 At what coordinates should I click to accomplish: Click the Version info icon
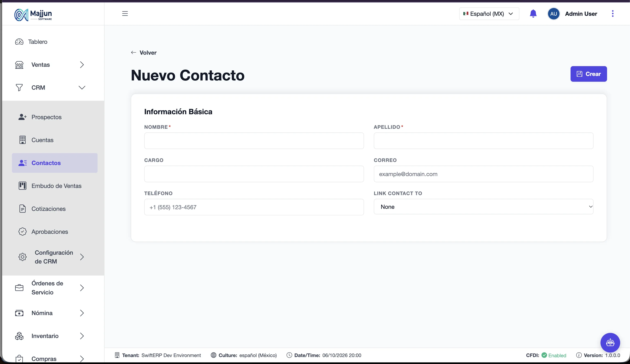(x=579, y=355)
